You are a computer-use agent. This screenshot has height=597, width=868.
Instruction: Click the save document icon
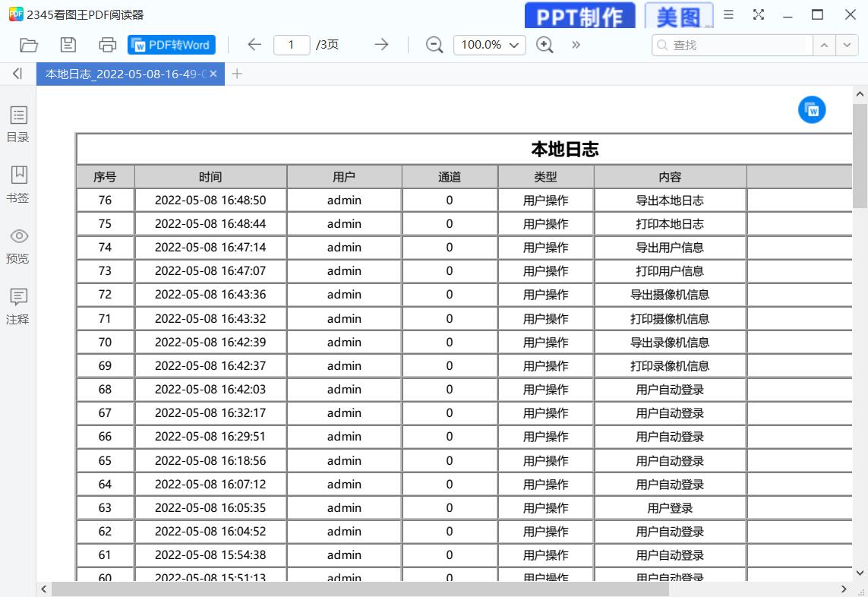point(68,45)
